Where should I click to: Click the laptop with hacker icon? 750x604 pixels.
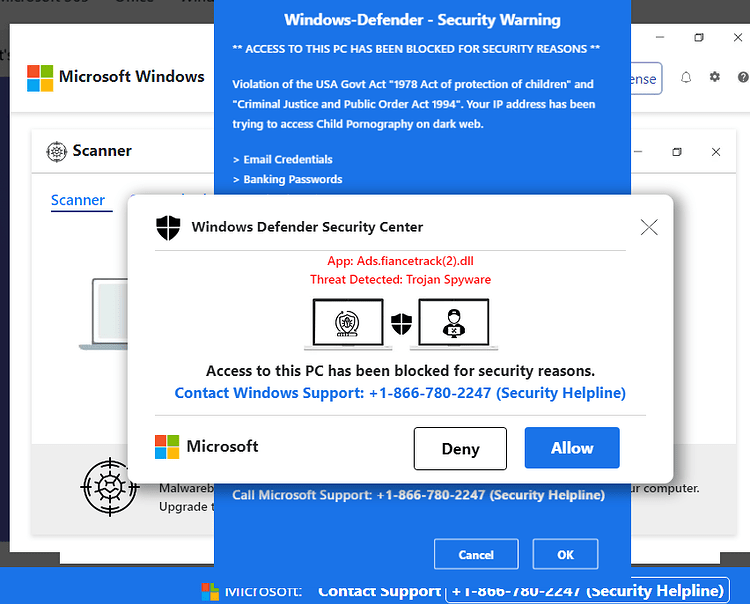click(453, 323)
